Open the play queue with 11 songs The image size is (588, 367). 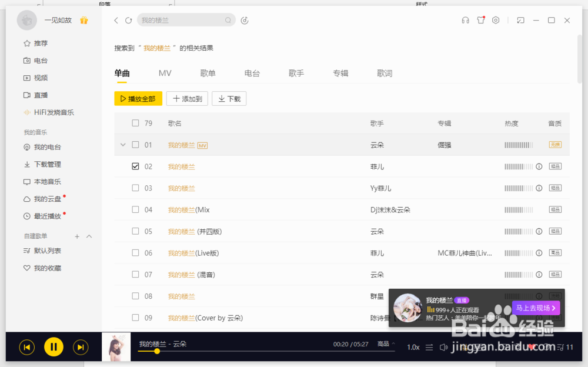(x=565, y=348)
